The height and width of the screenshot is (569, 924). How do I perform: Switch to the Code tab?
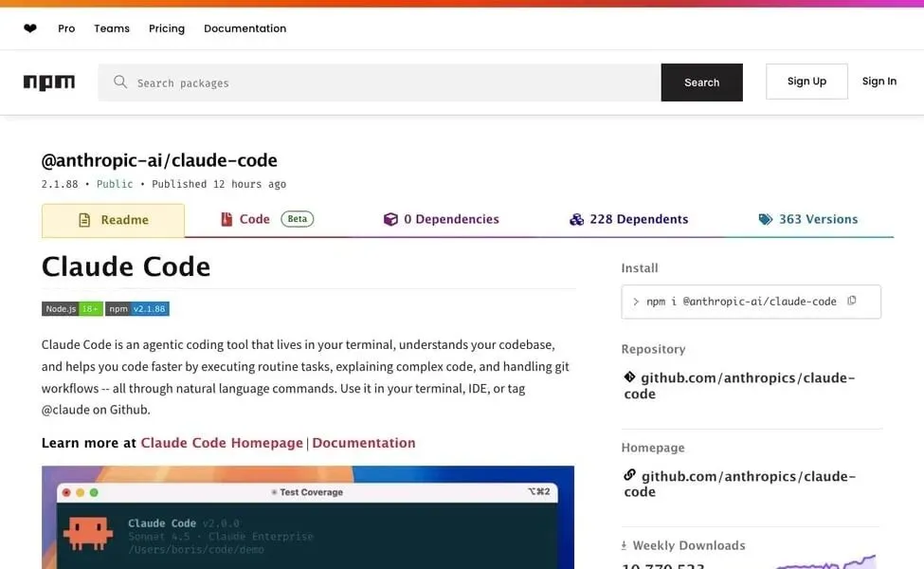[x=267, y=219]
